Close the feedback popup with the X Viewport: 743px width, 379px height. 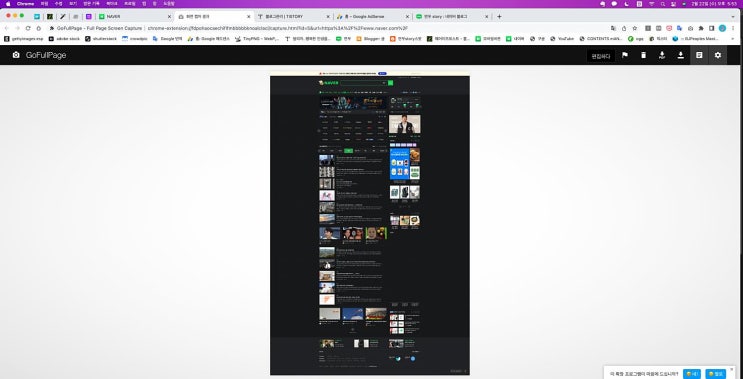732,369
